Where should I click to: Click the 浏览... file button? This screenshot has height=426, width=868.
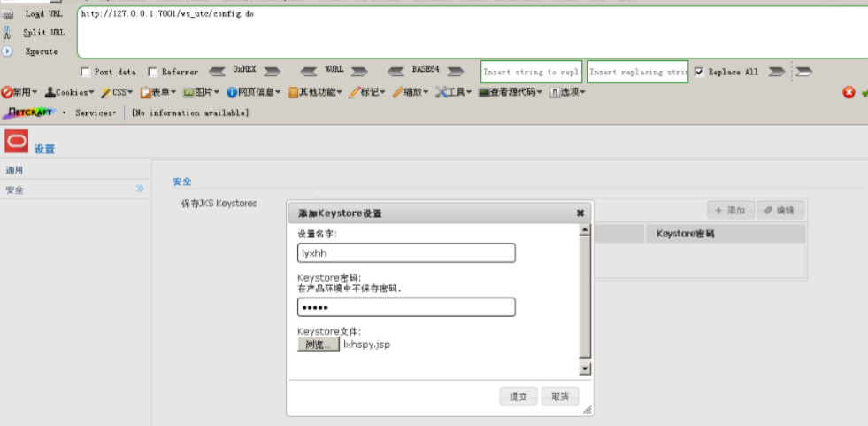(319, 345)
